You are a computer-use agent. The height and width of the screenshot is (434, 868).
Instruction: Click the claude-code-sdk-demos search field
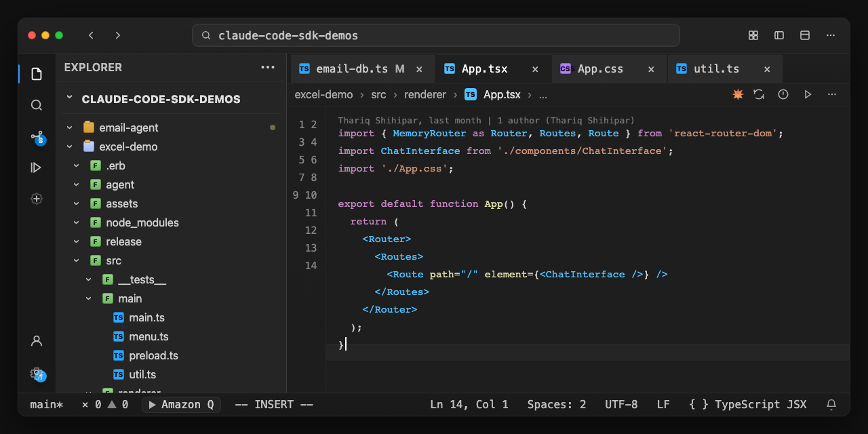(x=435, y=35)
